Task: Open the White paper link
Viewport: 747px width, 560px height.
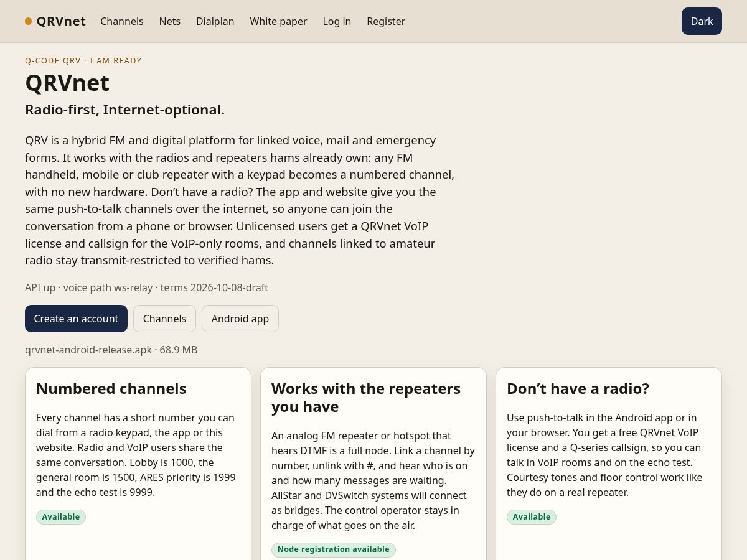Action: [x=278, y=21]
